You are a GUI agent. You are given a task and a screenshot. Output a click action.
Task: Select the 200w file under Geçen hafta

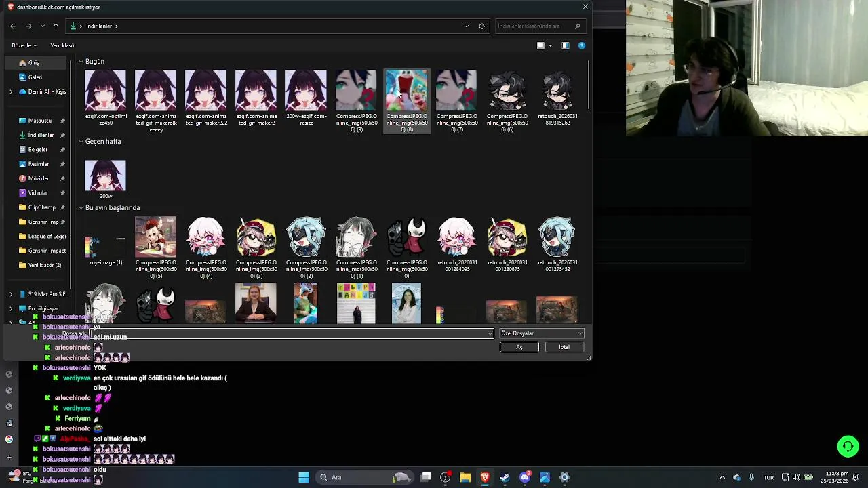tap(105, 179)
